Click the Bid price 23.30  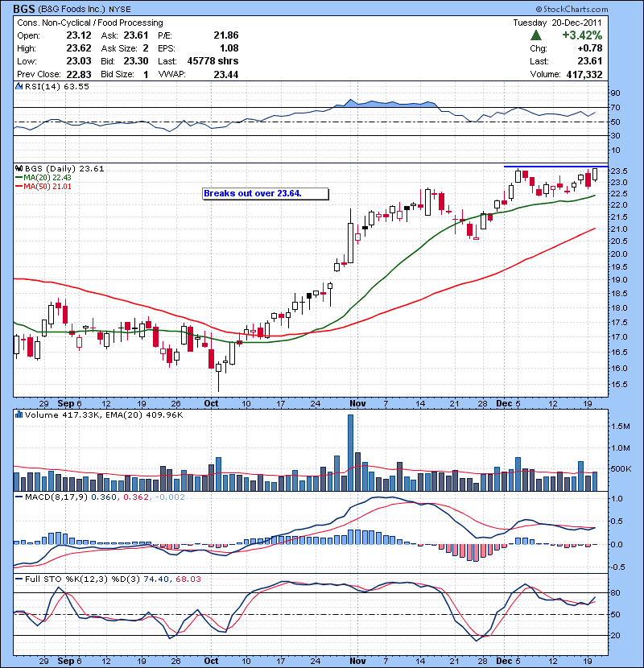coord(136,61)
